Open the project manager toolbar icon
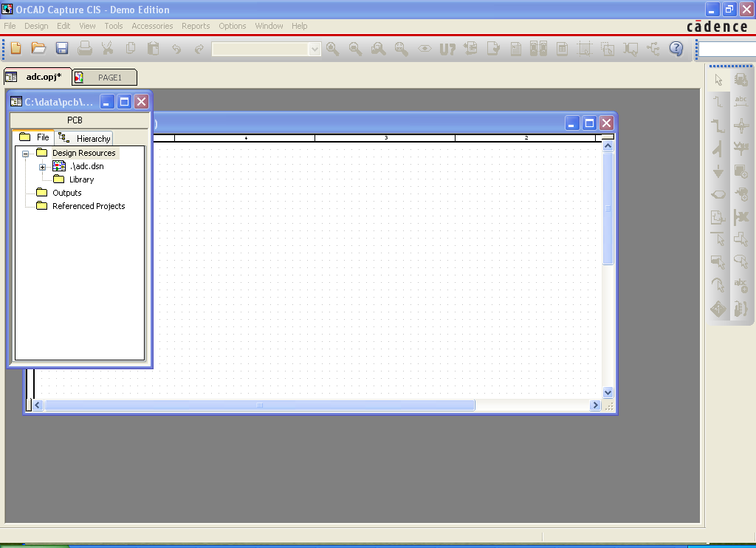 (653, 49)
